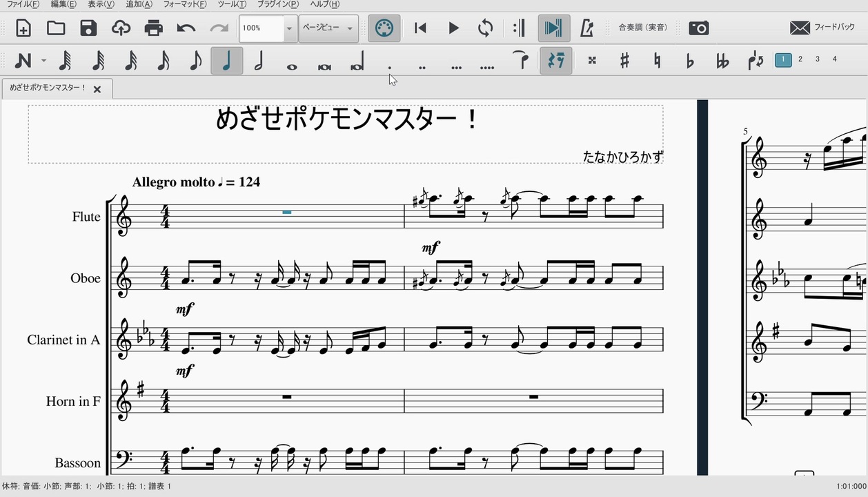The height and width of the screenshot is (497, 868).
Task: Create a new score
Action: (x=23, y=28)
